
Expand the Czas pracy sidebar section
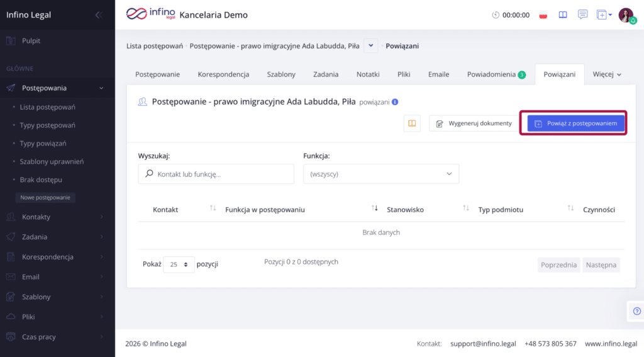(101, 336)
